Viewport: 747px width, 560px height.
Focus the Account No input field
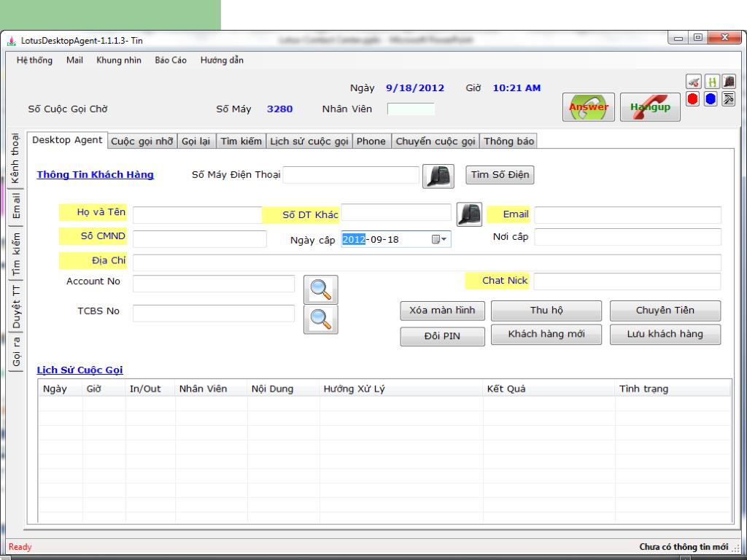coord(214,284)
